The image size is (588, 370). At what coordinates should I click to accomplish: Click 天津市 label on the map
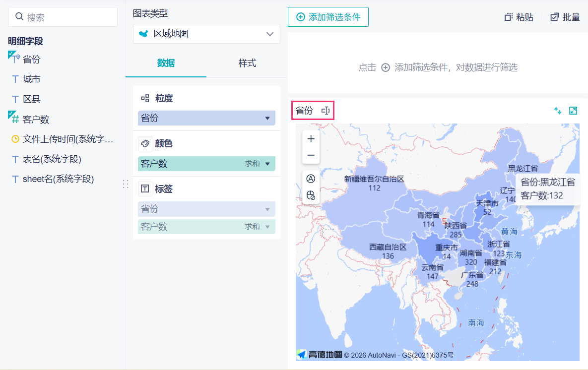(487, 203)
